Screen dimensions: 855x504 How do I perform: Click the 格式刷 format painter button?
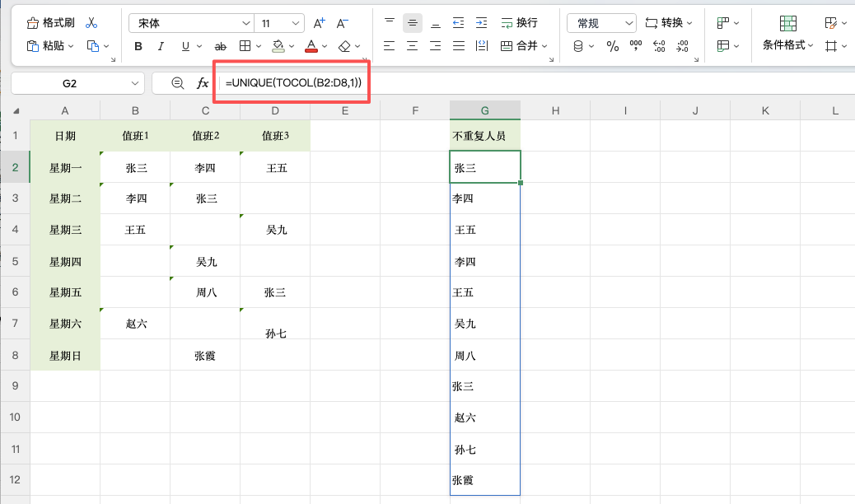[x=50, y=23]
